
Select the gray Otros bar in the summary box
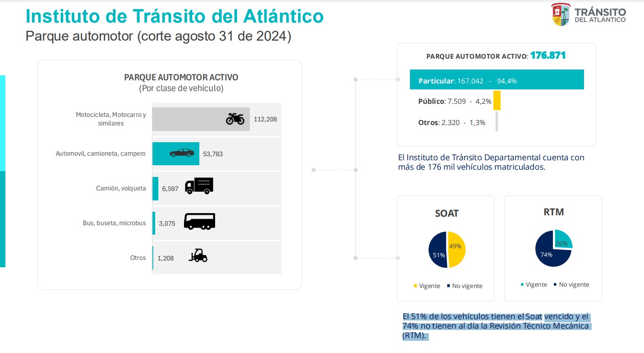click(497, 121)
